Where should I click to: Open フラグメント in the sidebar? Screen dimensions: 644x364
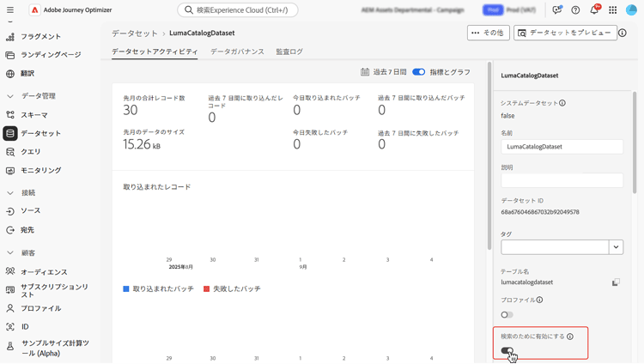[40, 37]
